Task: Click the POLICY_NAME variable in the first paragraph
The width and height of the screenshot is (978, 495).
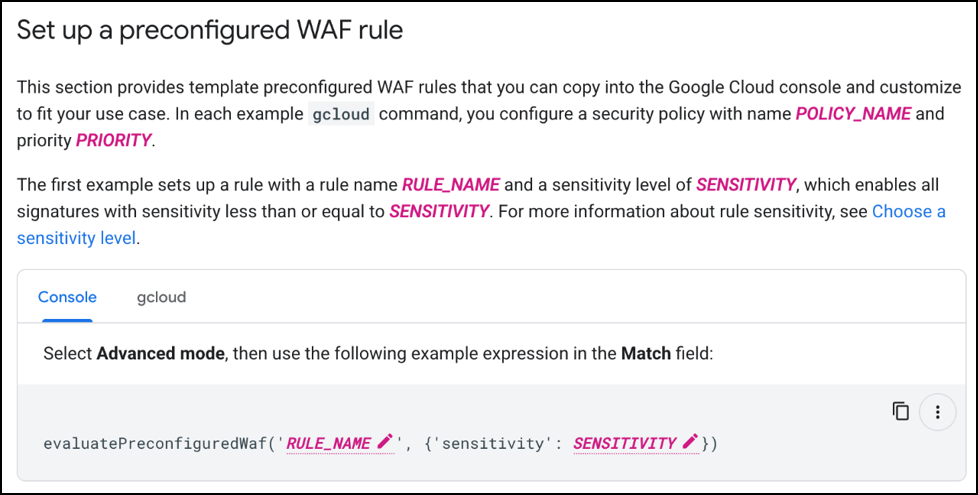Action: 853,114
